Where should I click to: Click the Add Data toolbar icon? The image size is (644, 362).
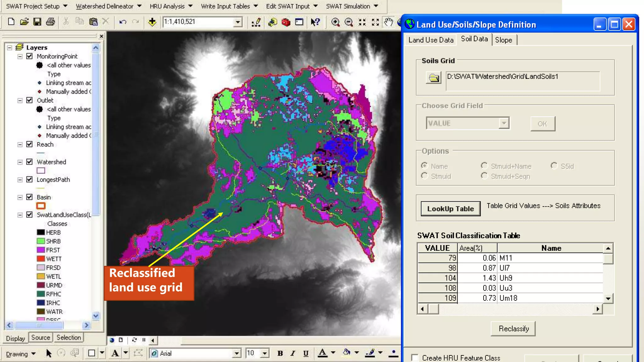pos(152,22)
